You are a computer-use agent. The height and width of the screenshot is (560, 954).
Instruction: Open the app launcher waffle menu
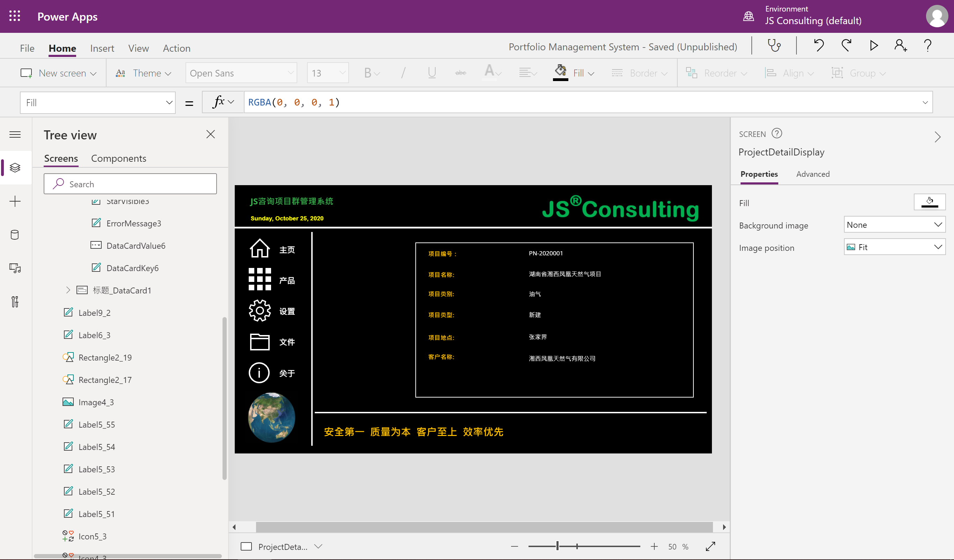[x=15, y=16]
